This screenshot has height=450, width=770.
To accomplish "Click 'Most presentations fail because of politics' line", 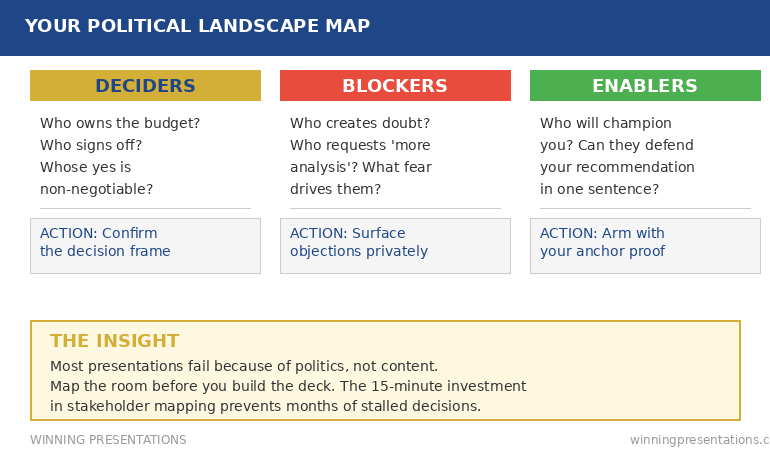I will tap(244, 366).
